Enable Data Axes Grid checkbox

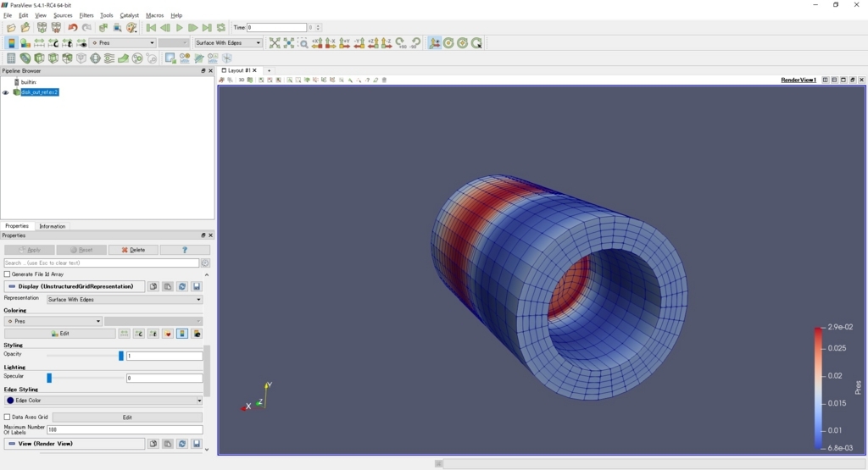[x=7, y=417]
